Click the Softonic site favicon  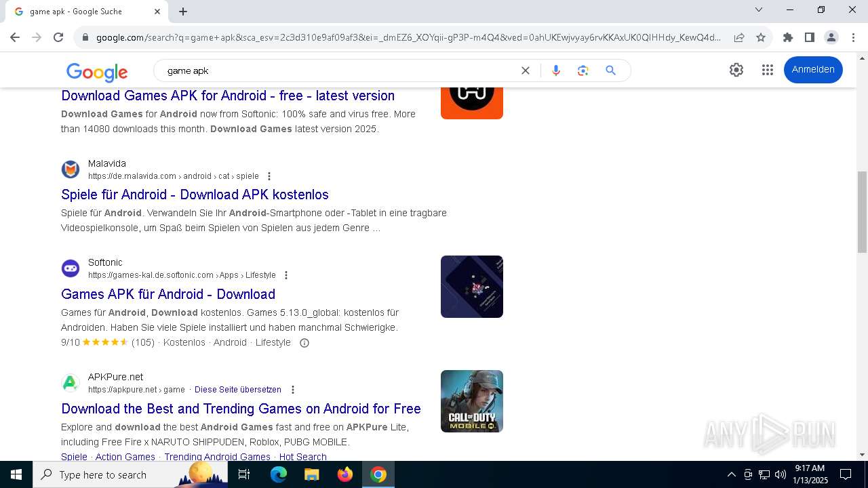pyautogui.click(x=71, y=268)
